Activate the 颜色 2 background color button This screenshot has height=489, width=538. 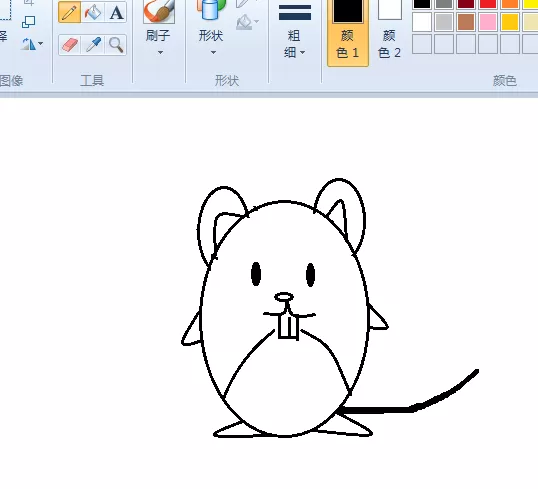(389, 32)
